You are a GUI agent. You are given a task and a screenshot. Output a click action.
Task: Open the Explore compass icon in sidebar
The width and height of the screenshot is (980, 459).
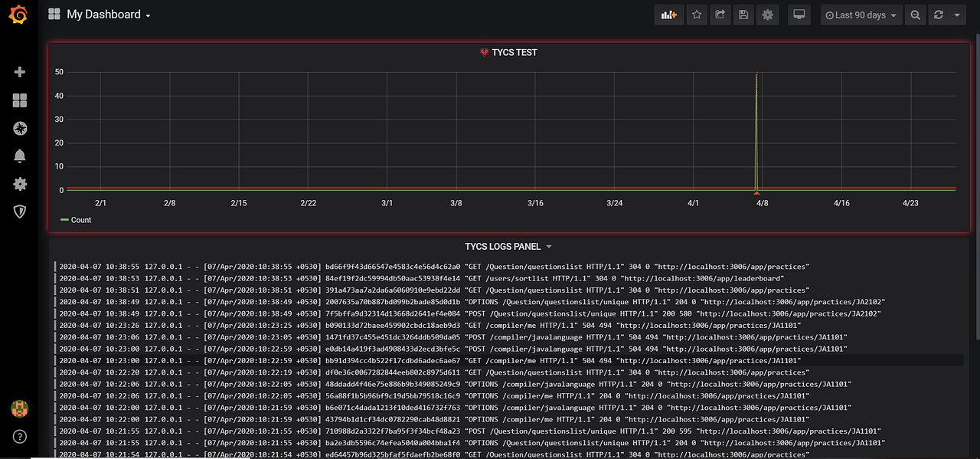20,128
